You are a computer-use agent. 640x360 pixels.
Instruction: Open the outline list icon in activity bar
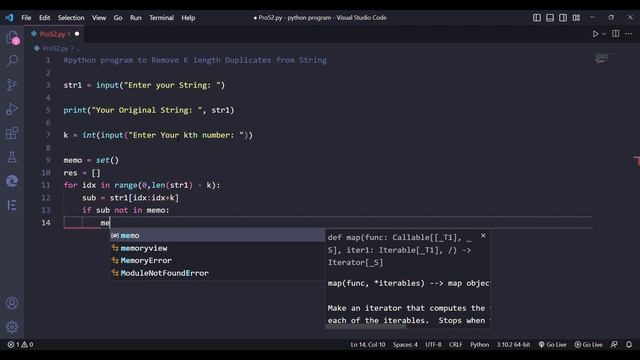coord(12,205)
